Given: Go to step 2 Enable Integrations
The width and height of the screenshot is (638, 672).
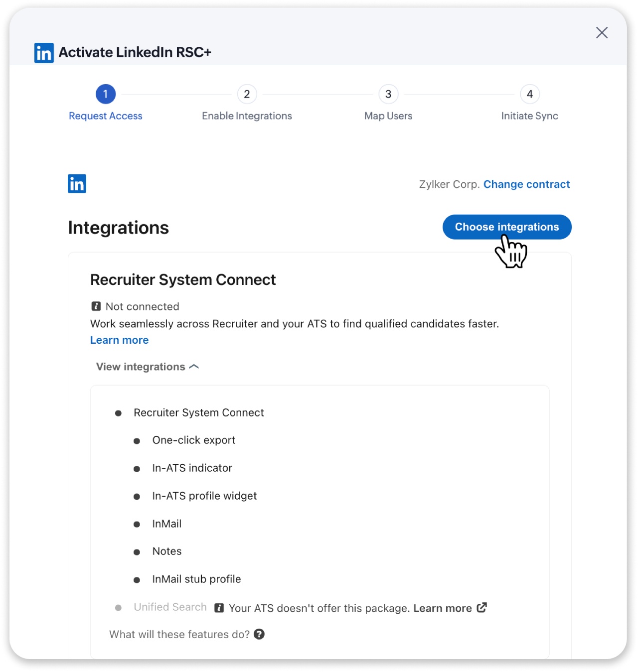Looking at the screenshot, I should coord(247,94).
